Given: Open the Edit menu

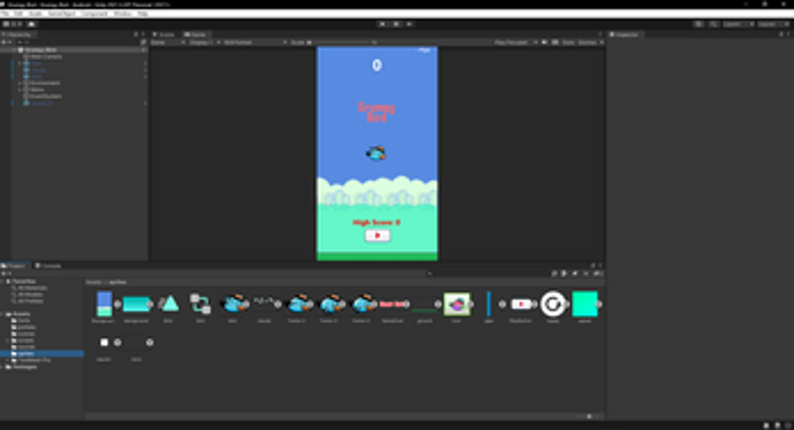Looking at the screenshot, I should click(18, 14).
